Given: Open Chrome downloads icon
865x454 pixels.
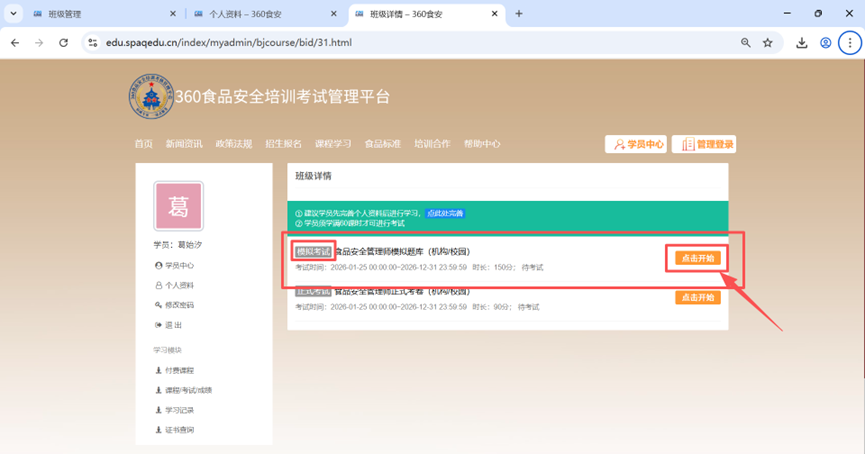Looking at the screenshot, I should coord(802,43).
